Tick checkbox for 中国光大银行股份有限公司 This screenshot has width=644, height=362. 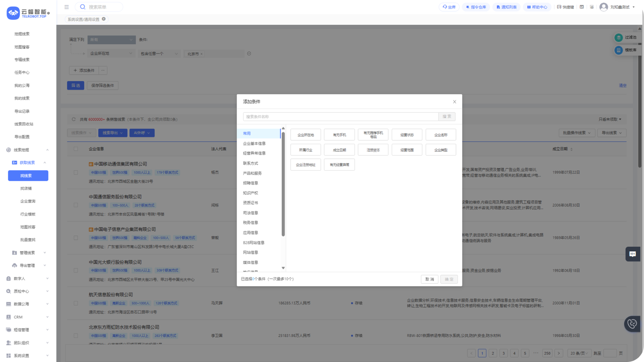click(76, 270)
